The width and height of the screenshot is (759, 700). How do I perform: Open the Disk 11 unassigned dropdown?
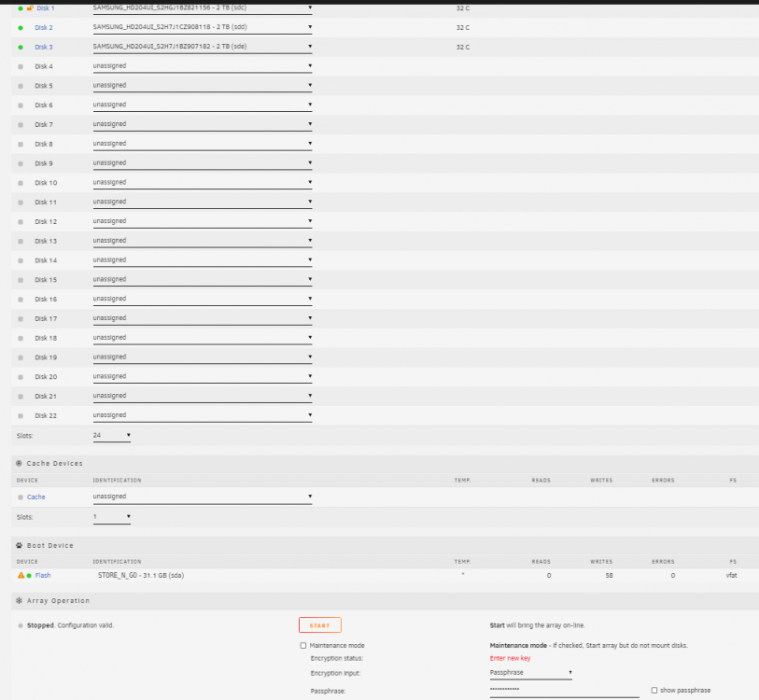(203, 202)
